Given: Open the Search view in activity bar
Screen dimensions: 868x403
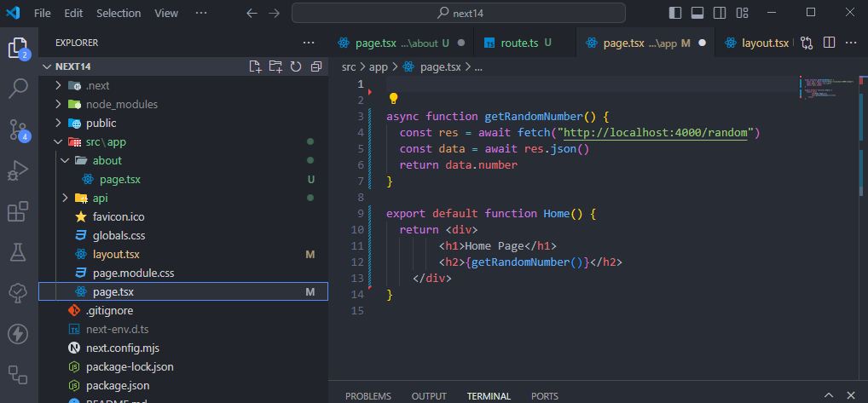Looking at the screenshot, I should click(19, 89).
